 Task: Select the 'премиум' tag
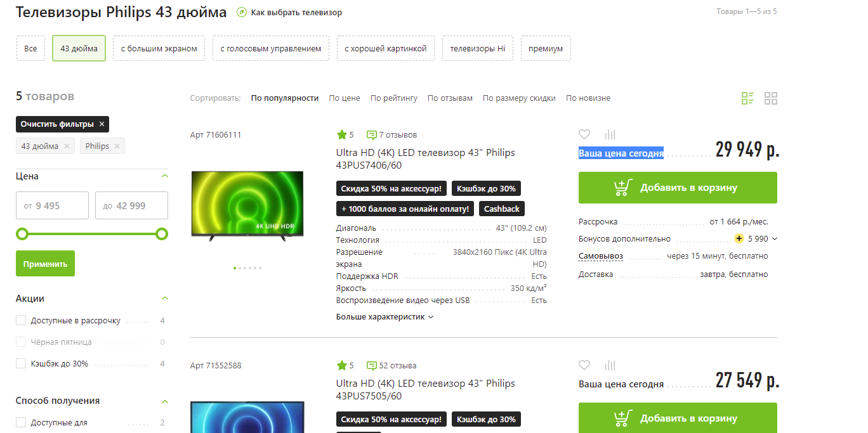click(x=546, y=48)
